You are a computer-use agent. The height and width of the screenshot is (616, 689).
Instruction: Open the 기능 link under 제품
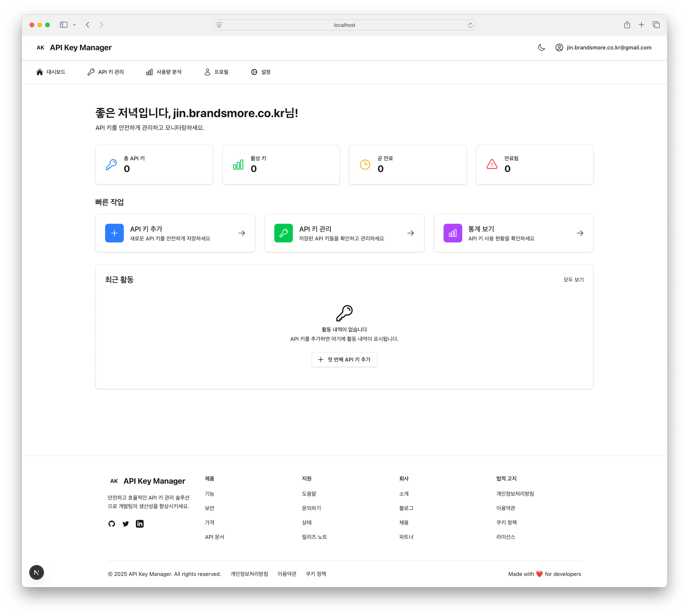(209, 493)
